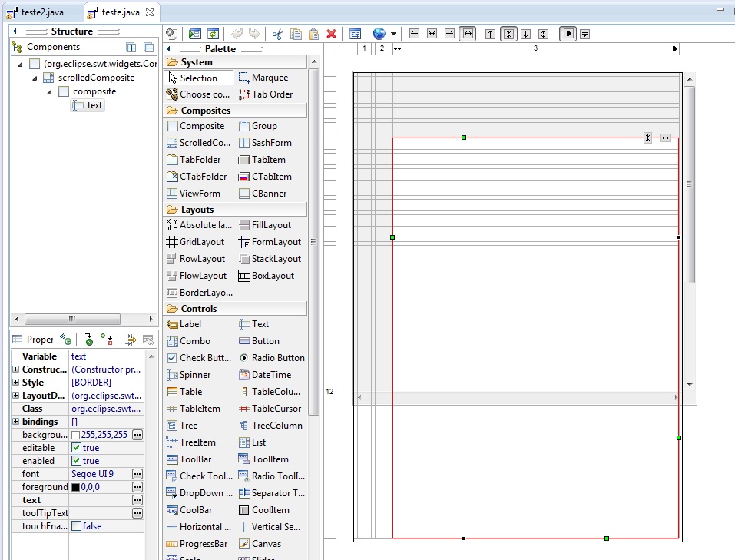Click the red Delete toolbar icon
Screen dimensions: 735x560
(x=332, y=34)
